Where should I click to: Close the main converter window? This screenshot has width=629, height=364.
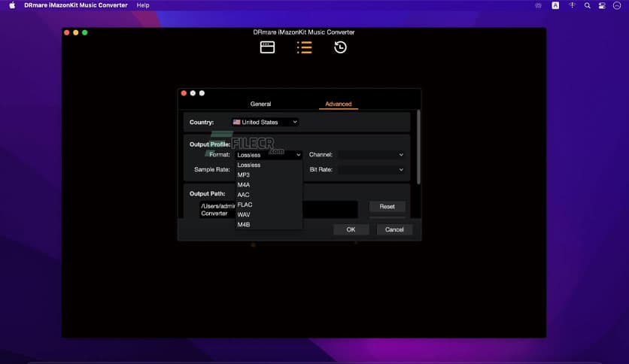click(x=67, y=32)
